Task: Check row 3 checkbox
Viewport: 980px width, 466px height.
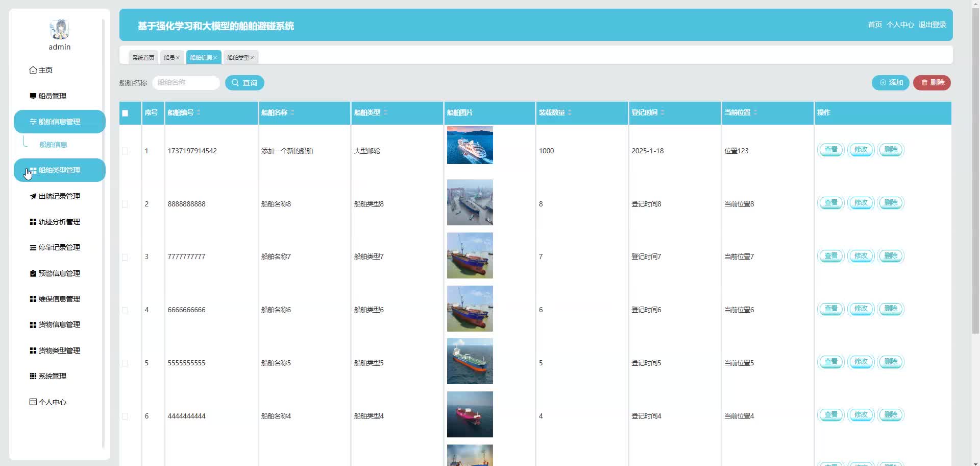Action: [x=125, y=257]
